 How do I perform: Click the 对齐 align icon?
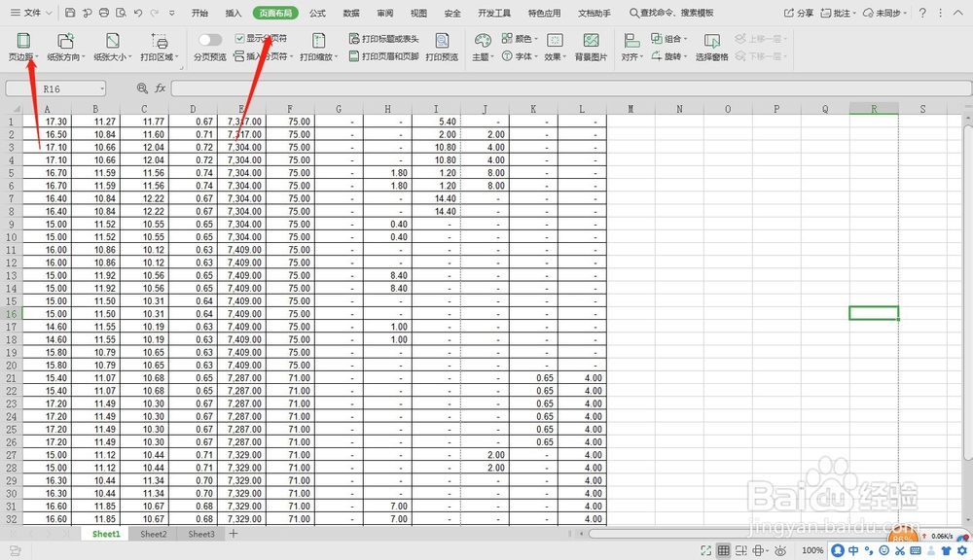click(x=631, y=41)
